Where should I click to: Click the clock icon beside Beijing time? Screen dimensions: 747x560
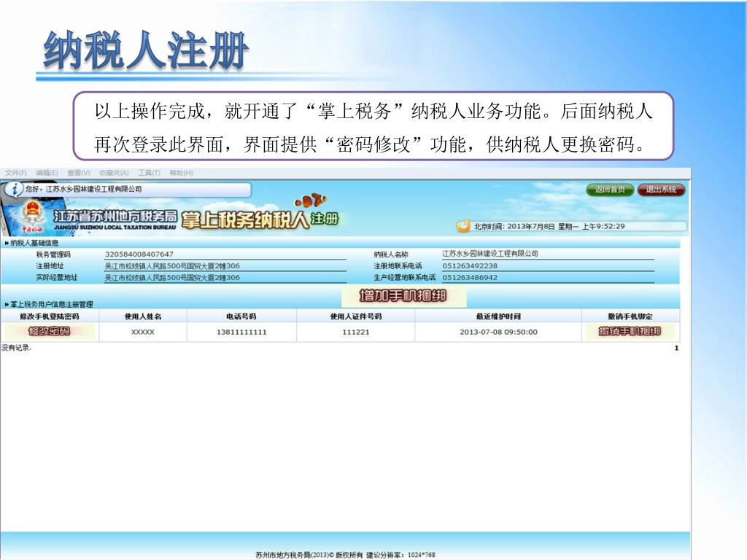[x=464, y=226]
